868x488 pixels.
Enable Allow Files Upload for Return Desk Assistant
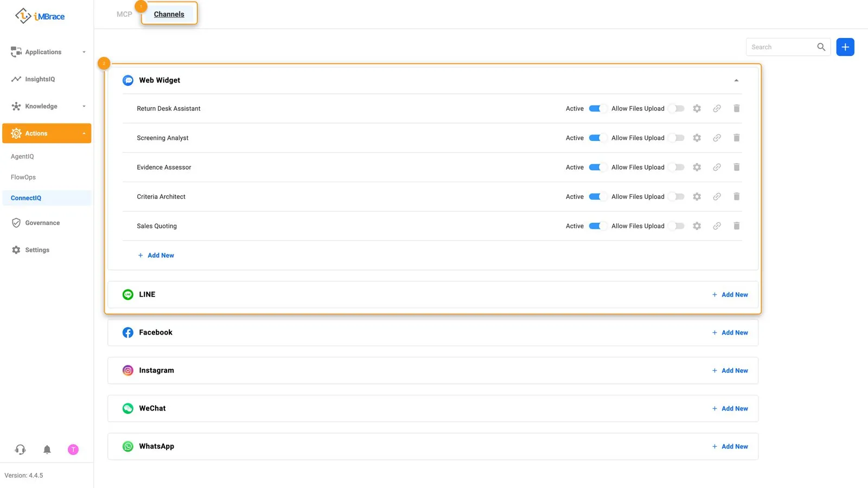coord(676,108)
